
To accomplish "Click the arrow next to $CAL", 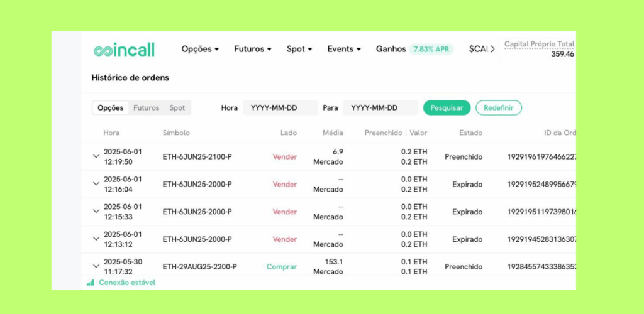I will pos(492,49).
